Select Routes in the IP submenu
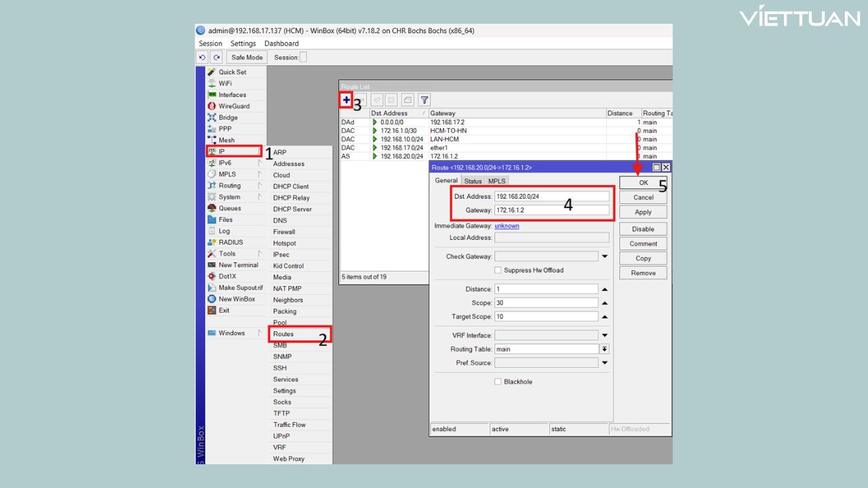 pyautogui.click(x=283, y=334)
